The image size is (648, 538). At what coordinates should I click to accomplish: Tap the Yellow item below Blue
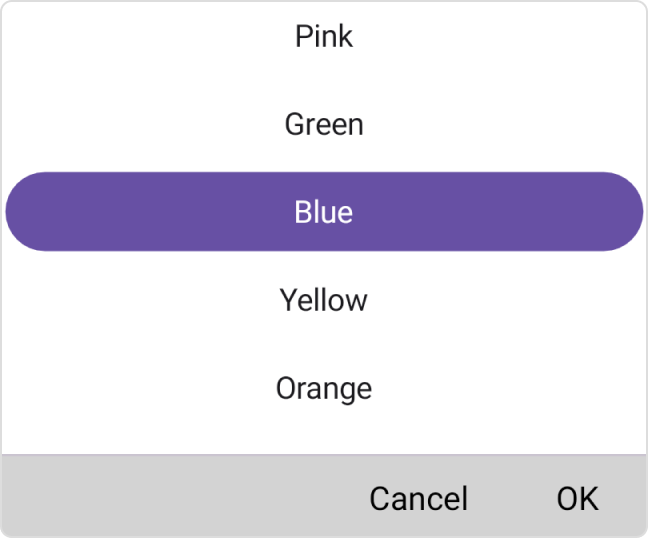pyautogui.click(x=324, y=300)
